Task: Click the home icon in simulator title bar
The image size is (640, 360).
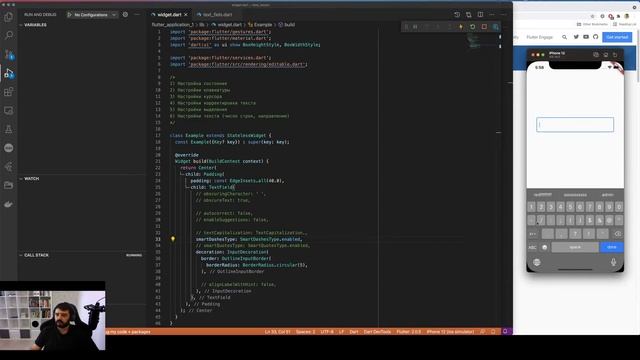Action: click(605, 55)
